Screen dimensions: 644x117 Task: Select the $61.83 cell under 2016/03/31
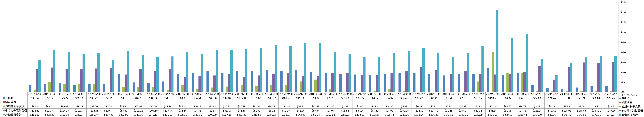[x=316, y=106]
